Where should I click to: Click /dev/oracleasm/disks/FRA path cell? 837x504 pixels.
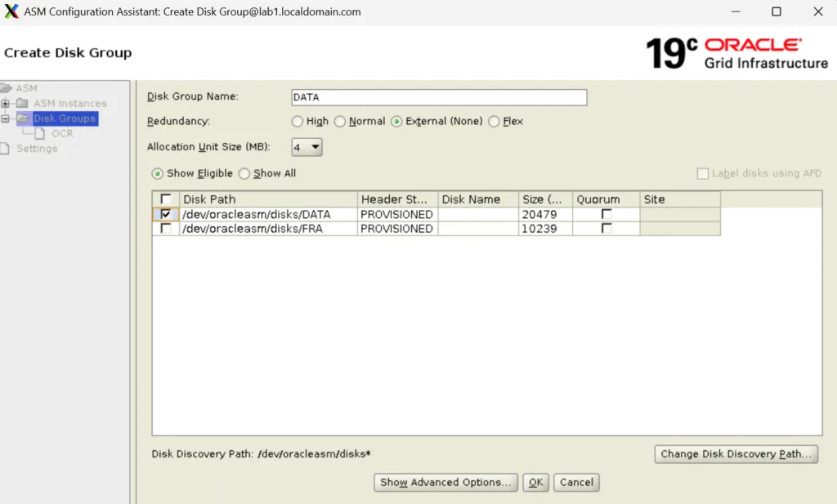click(x=268, y=228)
